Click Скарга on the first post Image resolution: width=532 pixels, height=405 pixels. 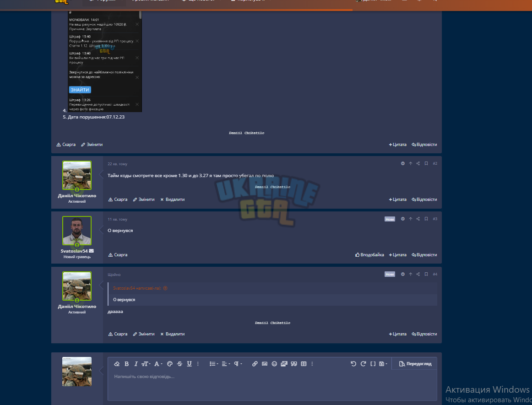pyautogui.click(x=66, y=145)
